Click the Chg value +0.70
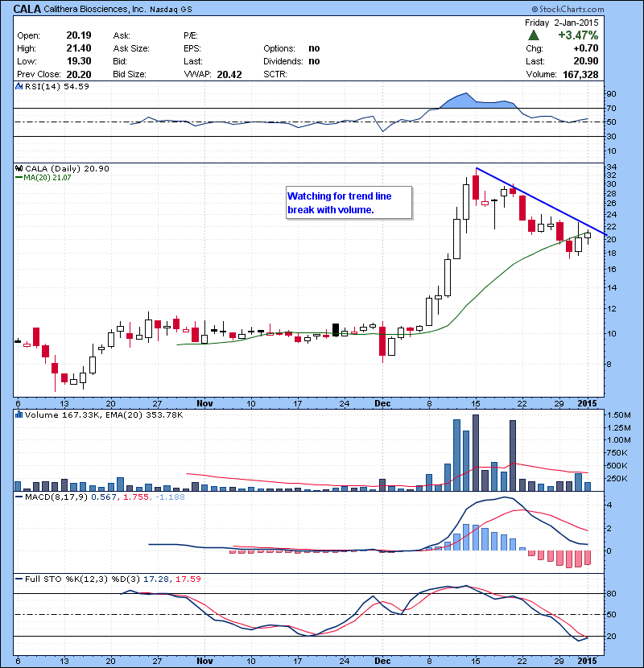This screenshot has width=644, height=668. pyautogui.click(x=585, y=48)
